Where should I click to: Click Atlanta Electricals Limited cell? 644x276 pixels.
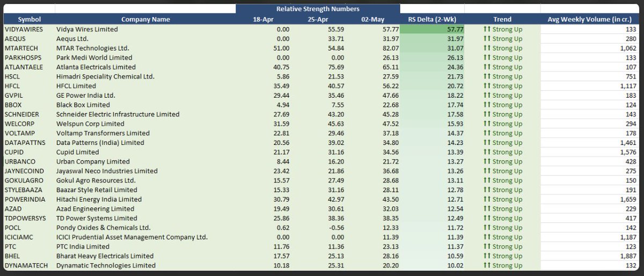[96, 67]
